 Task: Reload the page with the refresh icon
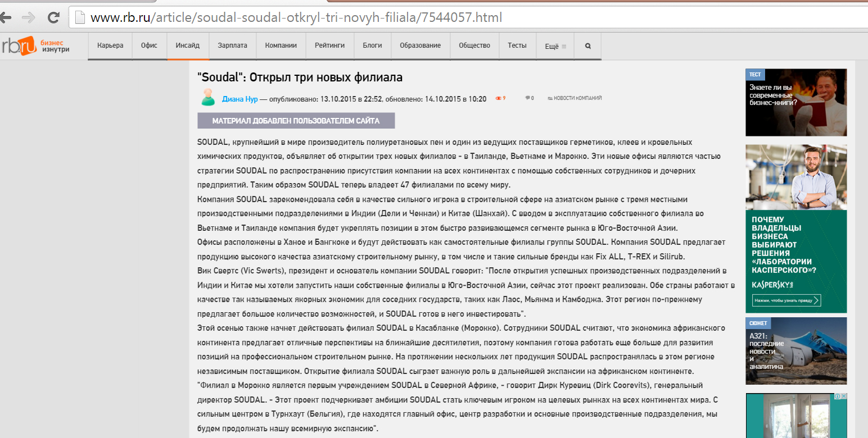click(53, 17)
